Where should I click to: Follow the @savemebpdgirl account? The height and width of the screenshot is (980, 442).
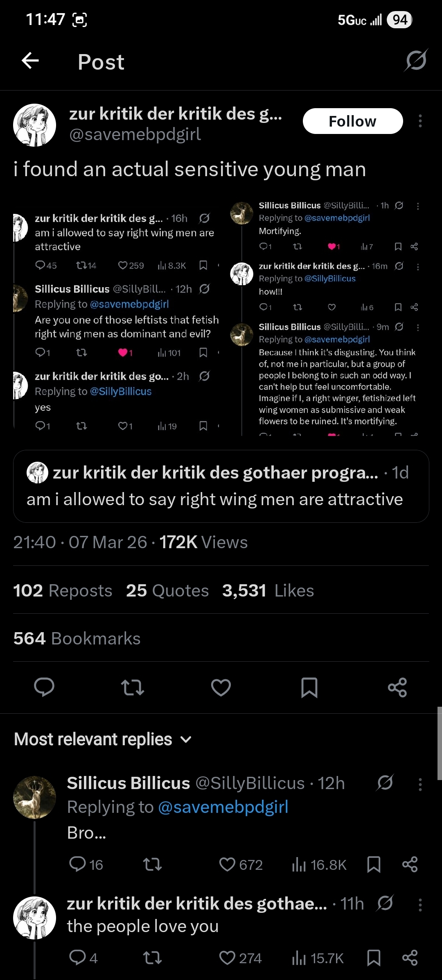click(352, 121)
